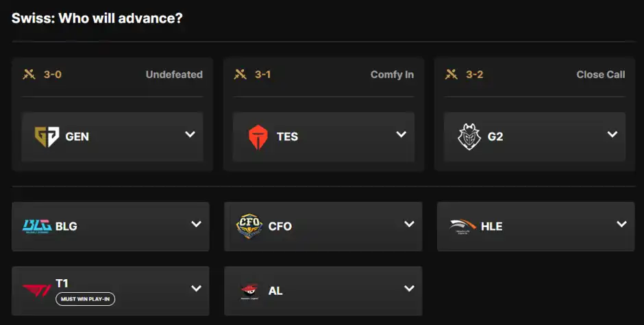Click the T1 team logo
644x325 pixels.
[37, 290]
